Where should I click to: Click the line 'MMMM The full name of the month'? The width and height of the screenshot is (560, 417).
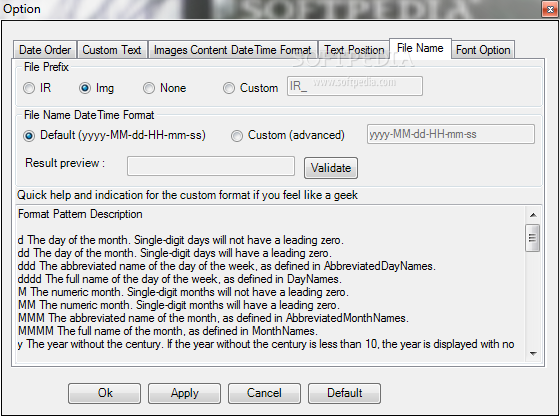(x=168, y=331)
